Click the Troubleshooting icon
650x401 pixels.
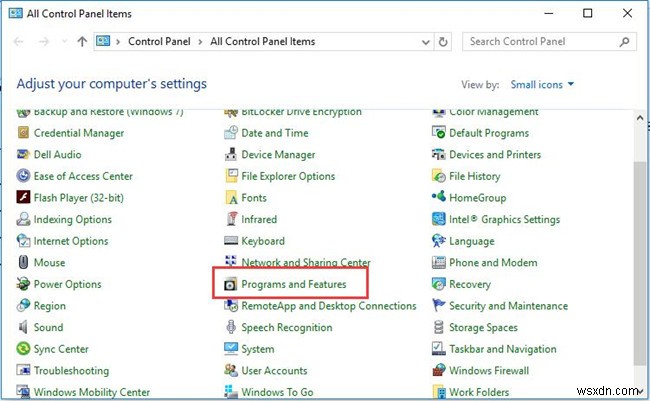pos(23,370)
